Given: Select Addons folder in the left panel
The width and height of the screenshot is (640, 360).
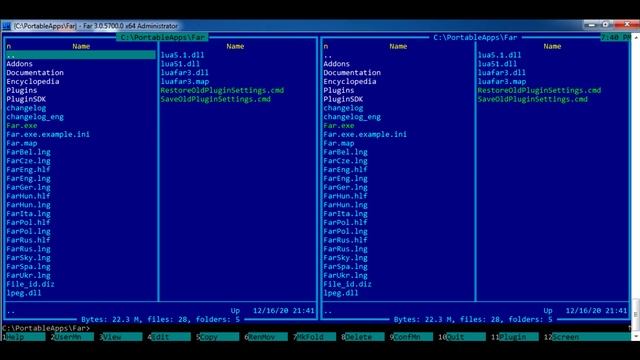Looking at the screenshot, I should [19, 64].
